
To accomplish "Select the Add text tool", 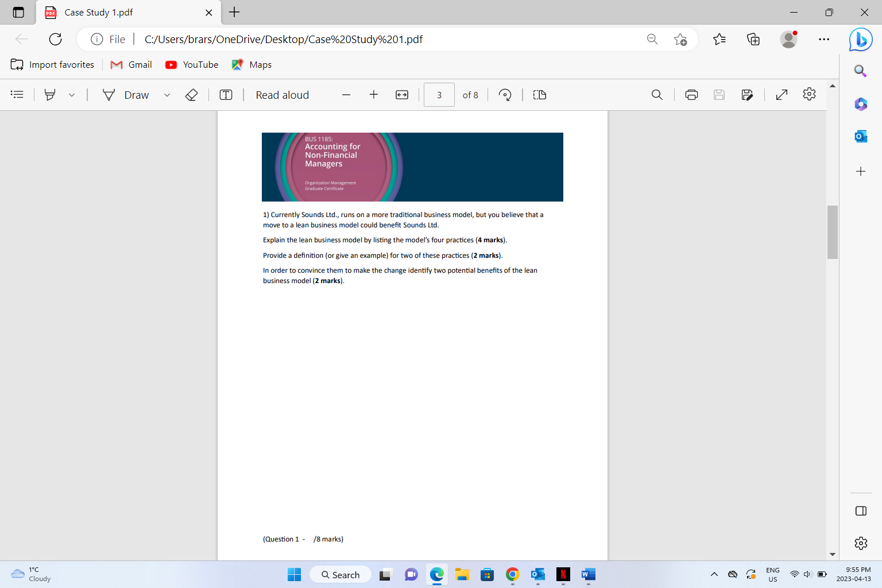I will tap(226, 95).
